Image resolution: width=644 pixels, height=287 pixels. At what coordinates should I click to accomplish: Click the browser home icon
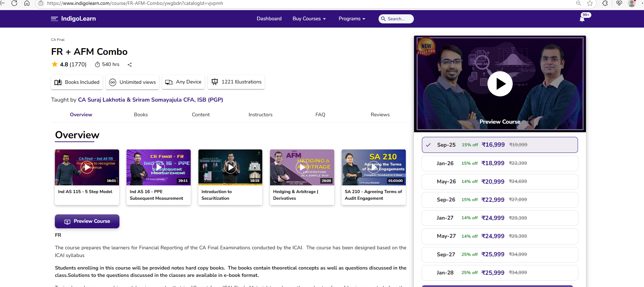coord(27,3)
